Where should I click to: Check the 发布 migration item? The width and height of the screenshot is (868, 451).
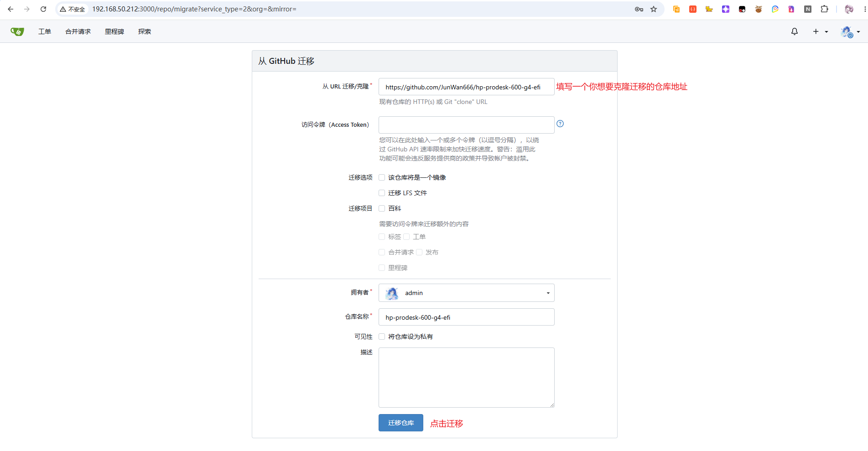pos(419,252)
